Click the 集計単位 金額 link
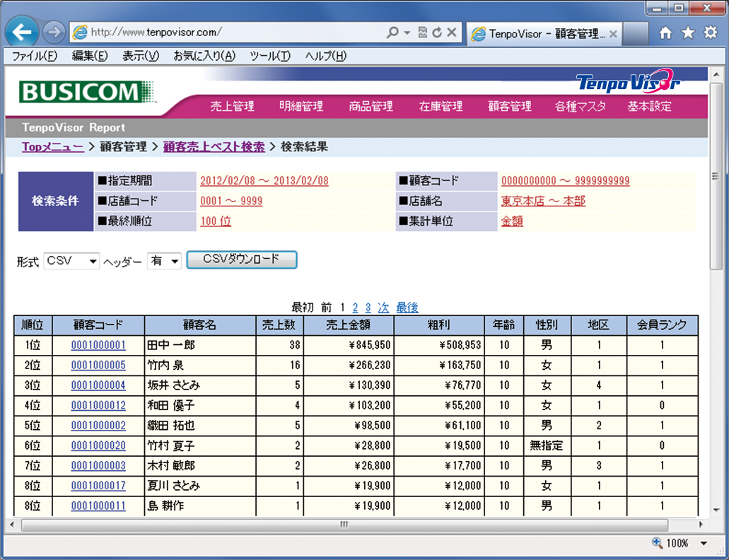 click(512, 221)
